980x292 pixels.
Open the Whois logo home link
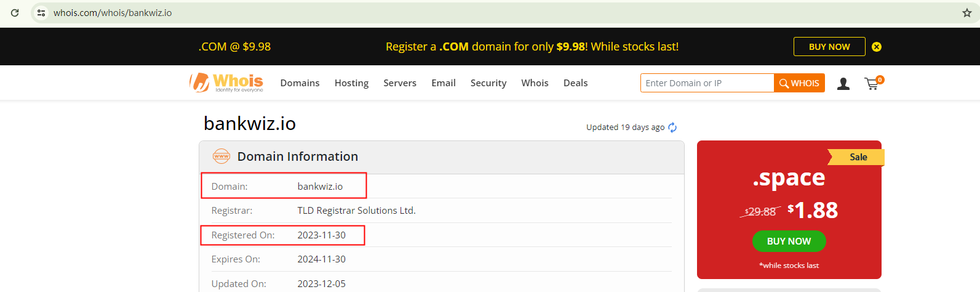click(x=226, y=83)
